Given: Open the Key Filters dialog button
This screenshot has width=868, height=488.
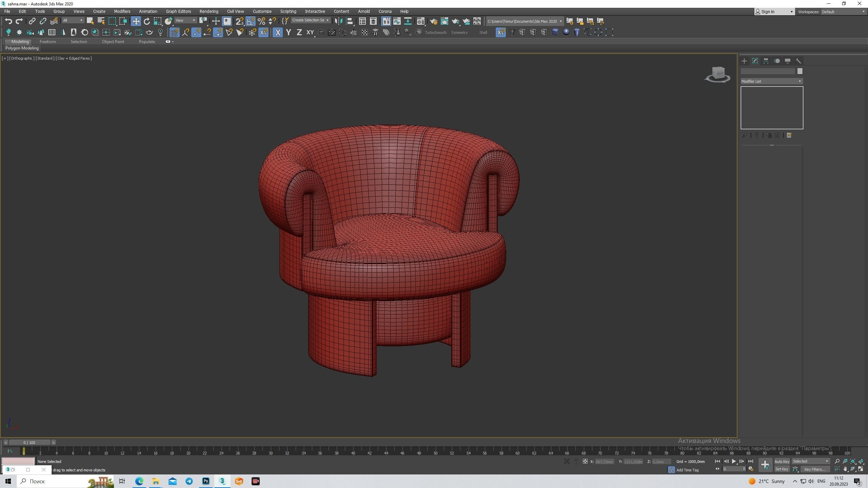Looking at the screenshot, I should click(x=815, y=469).
